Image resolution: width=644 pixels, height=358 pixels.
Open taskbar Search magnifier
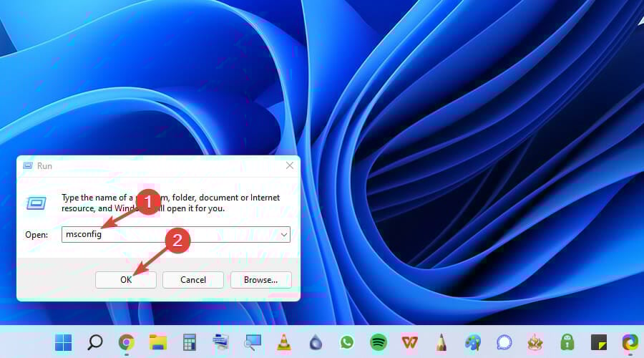pos(95,342)
